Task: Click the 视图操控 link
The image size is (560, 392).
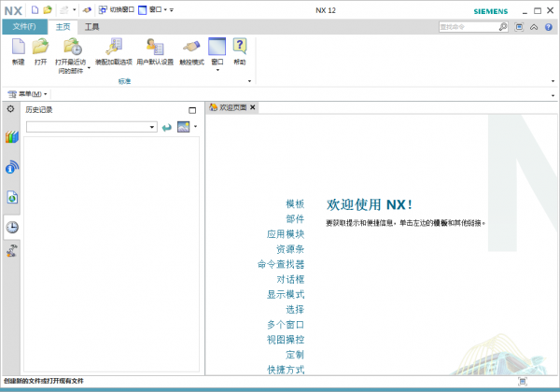Action: tap(286, 340)
